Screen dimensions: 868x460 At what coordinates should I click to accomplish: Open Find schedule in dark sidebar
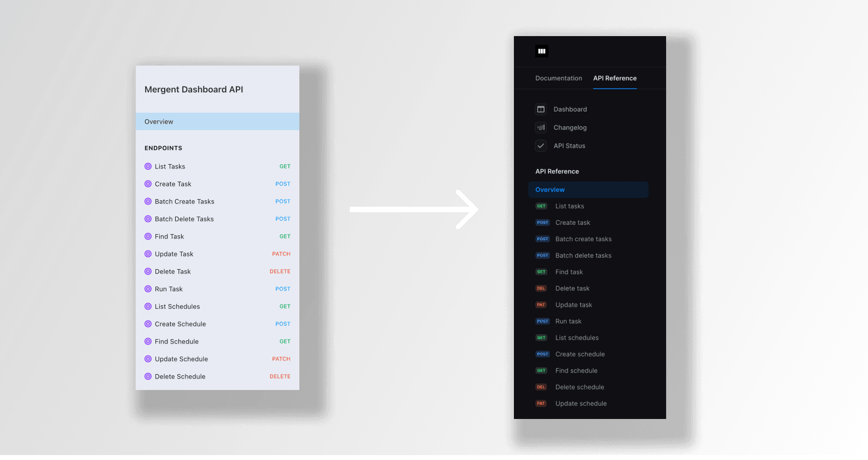(x=576, y=371)
